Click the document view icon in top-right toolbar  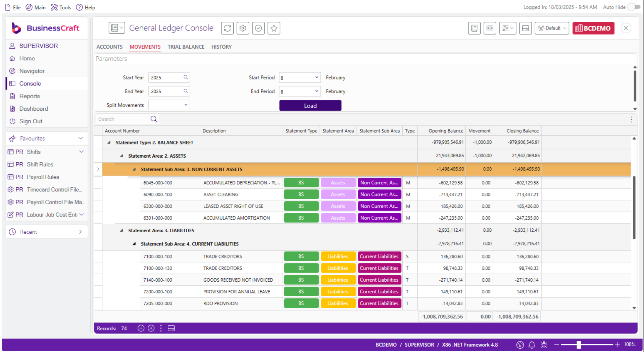(x=474, y=28)
